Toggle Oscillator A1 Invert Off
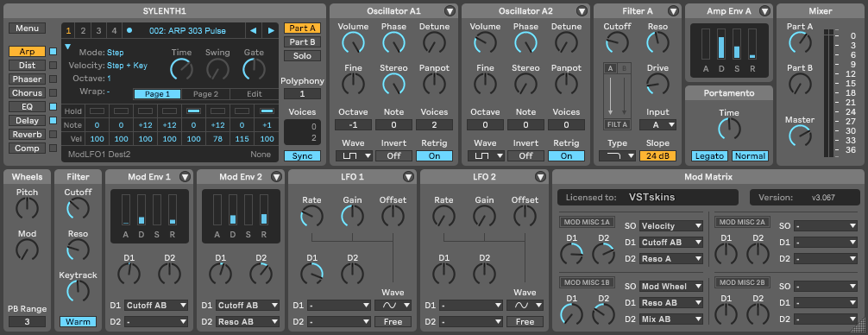 393,156
